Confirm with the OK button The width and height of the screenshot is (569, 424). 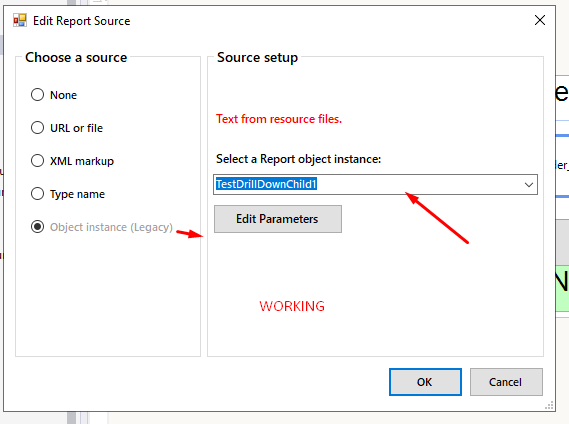425,382
